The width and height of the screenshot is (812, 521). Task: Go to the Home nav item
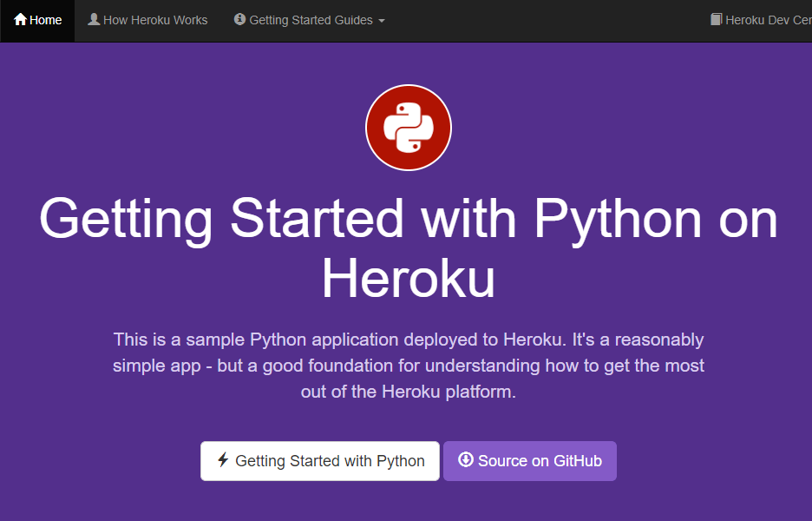point(37,21)
